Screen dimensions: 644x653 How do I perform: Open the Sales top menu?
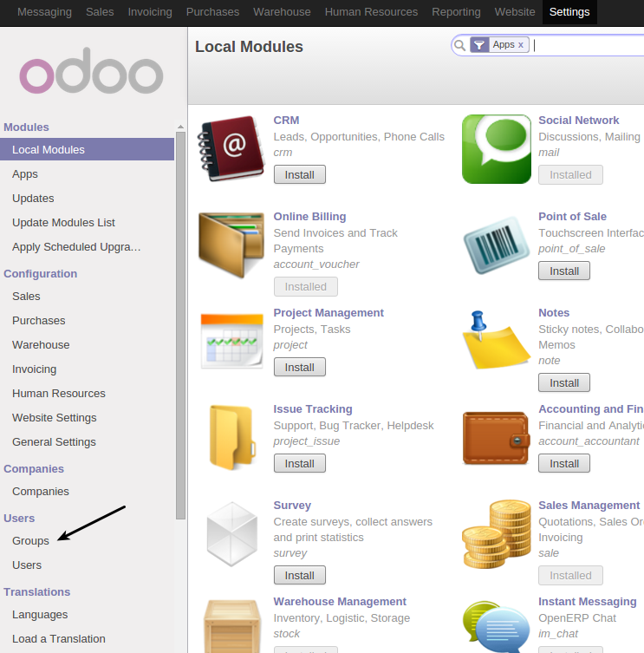100,12
